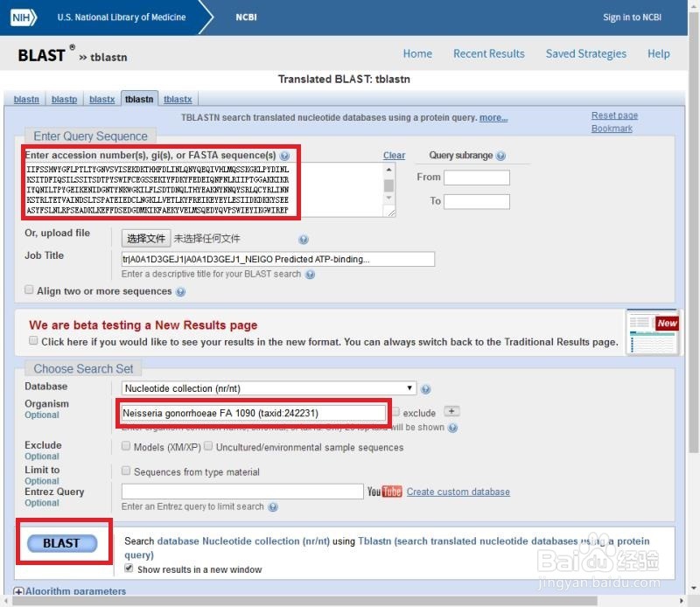700x607 pixels.
Task: Click the Query subrange To field
Action: click(476, 202)
